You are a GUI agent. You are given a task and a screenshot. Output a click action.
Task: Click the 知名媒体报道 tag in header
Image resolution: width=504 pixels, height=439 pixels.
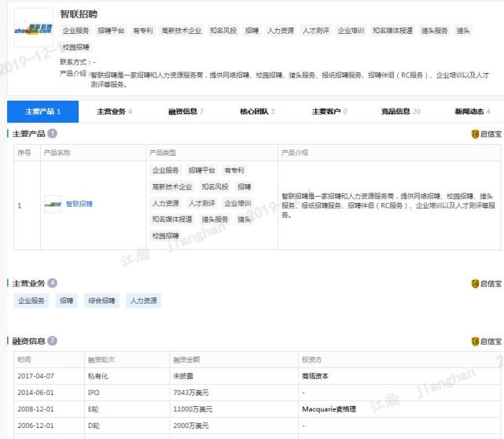pos(393,31)
